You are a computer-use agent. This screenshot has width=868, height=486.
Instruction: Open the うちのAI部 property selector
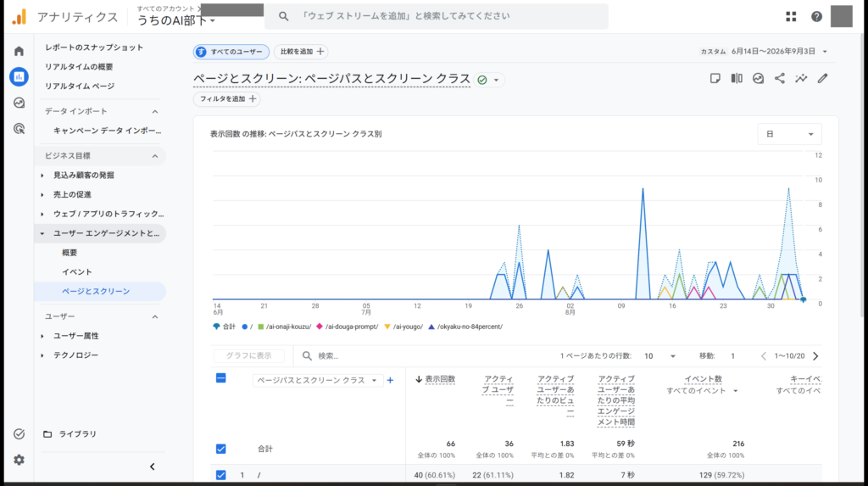[x=176, y=20]
